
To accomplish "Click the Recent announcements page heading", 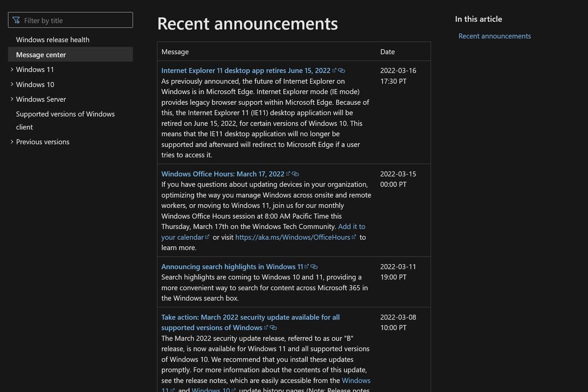I will click(247, 23).
